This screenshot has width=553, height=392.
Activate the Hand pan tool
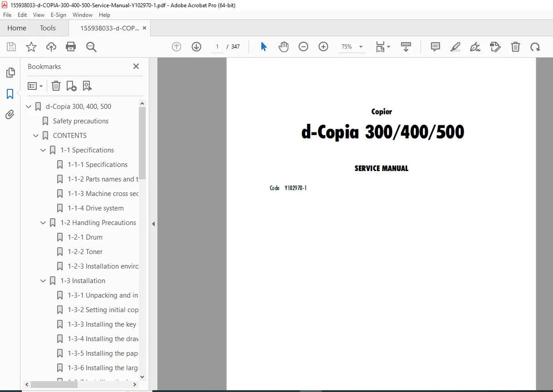284,47
